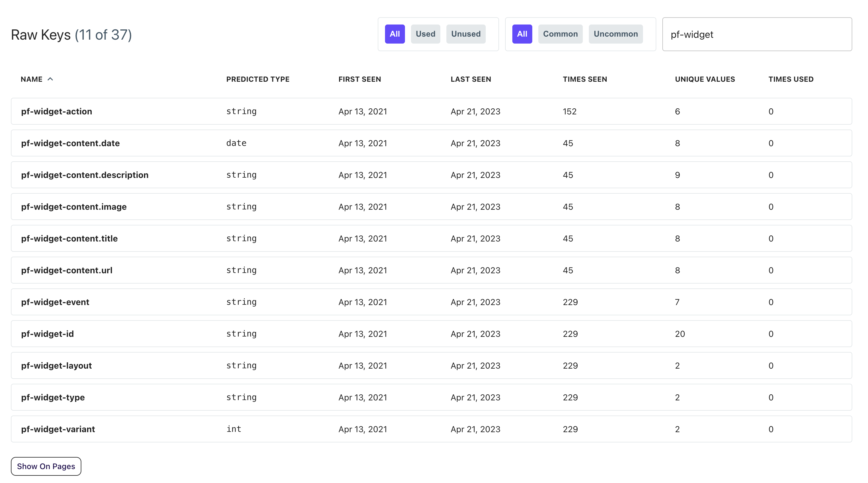Sort by TIMES SEEN column header
The width and height of the screenshot is (868, 483).
tap(585, 79)
